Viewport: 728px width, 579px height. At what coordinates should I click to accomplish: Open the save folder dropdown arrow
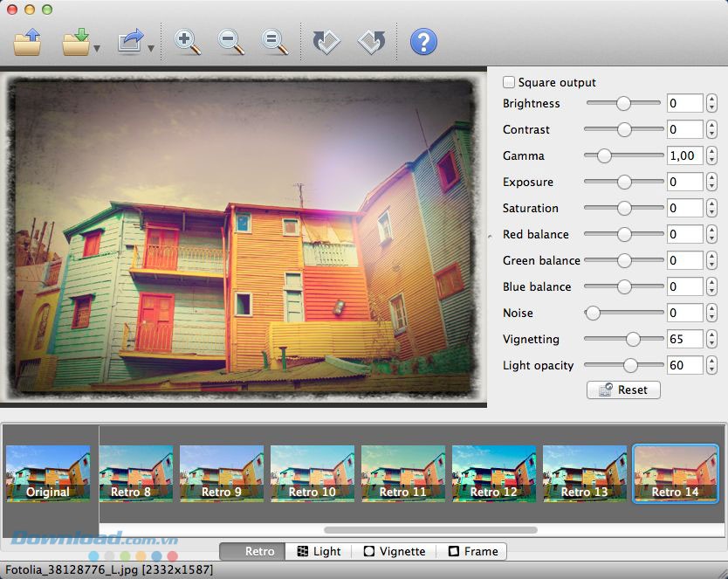96,49
